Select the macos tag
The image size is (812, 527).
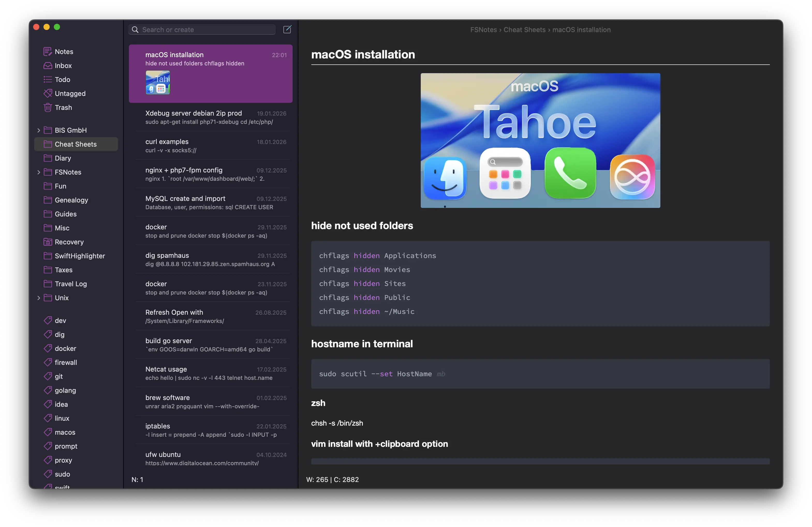coord(65,432)
